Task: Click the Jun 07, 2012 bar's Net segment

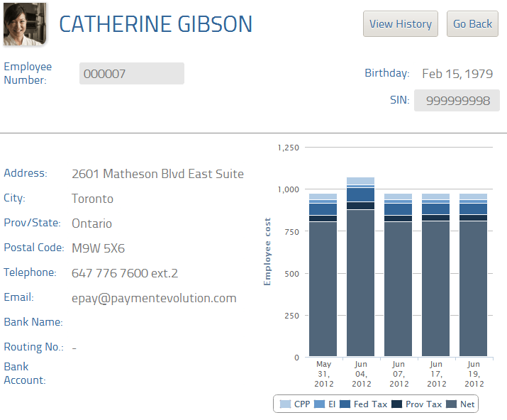Action: coord(398,289)
